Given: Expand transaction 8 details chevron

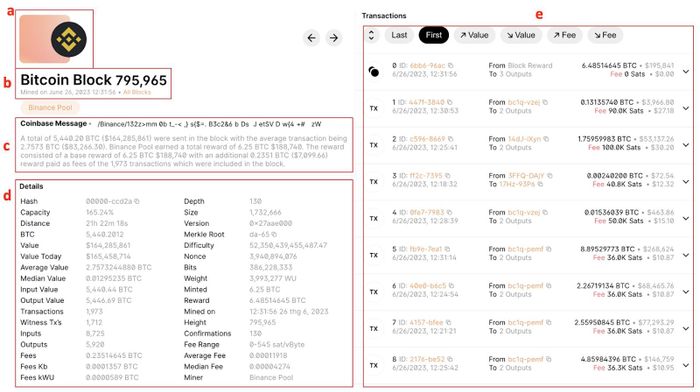Looking at the screenshot, I should pos(686,365).
